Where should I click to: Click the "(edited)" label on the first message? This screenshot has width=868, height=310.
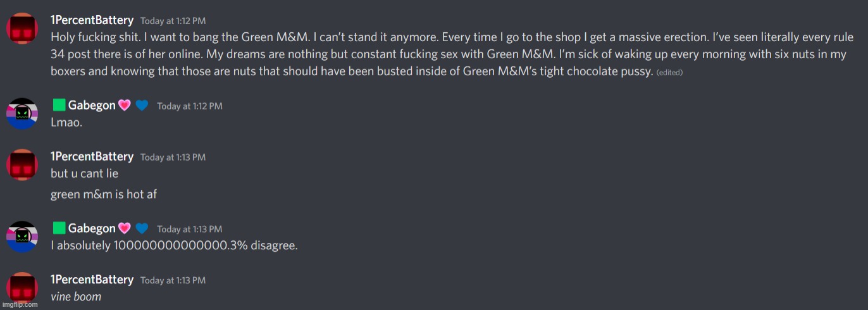[x=669, y=73]
